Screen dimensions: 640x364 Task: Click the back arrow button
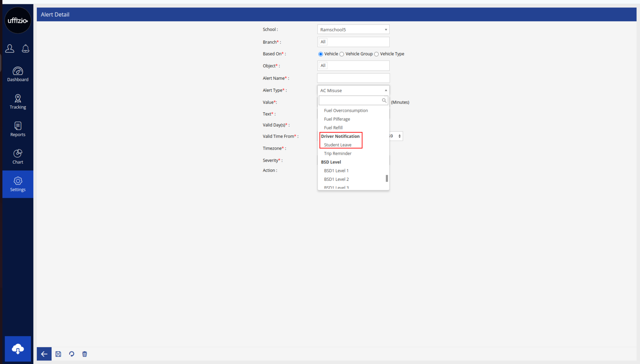(44, 354)
